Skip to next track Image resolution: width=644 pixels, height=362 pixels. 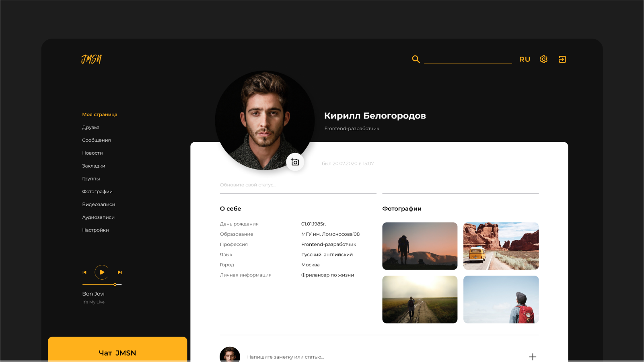(119, 272)
